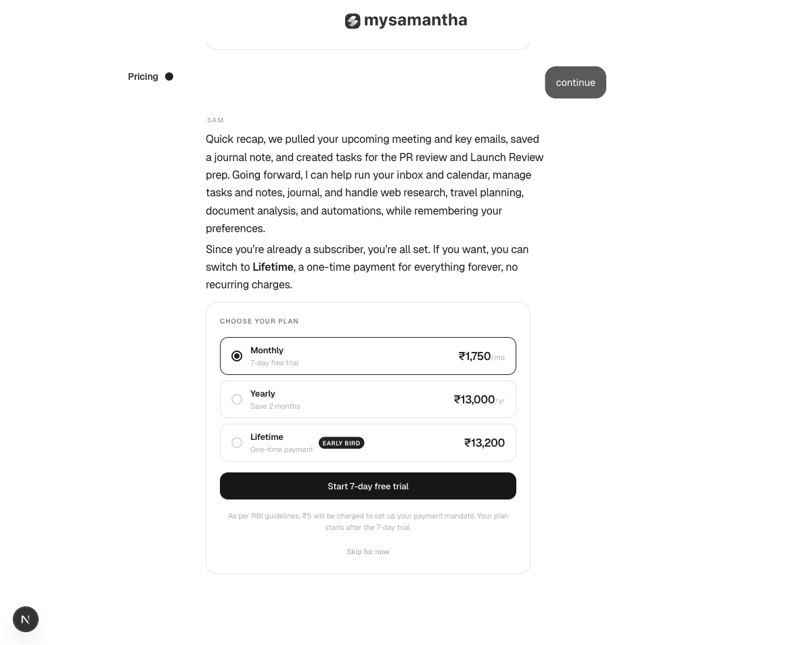
Task: Click the bold Lifetime word in message
Action: (273, 267)
